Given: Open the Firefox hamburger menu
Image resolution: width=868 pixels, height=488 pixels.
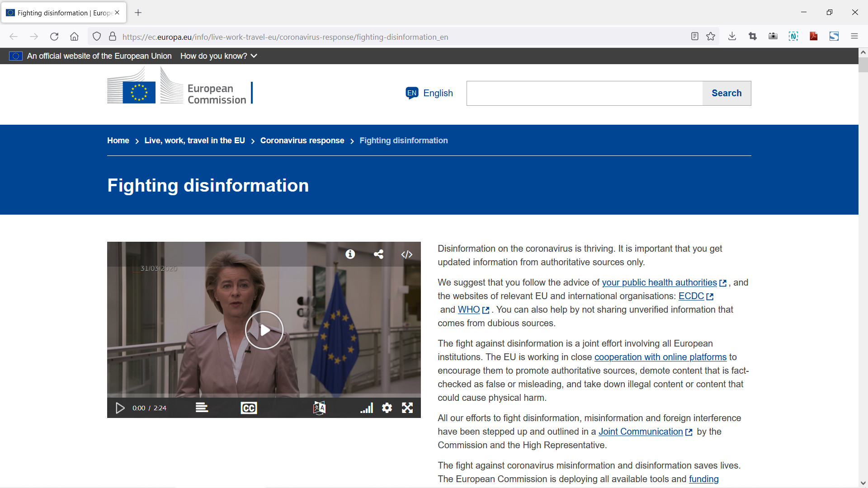Looking at the screenshot, I should point(854,37).
